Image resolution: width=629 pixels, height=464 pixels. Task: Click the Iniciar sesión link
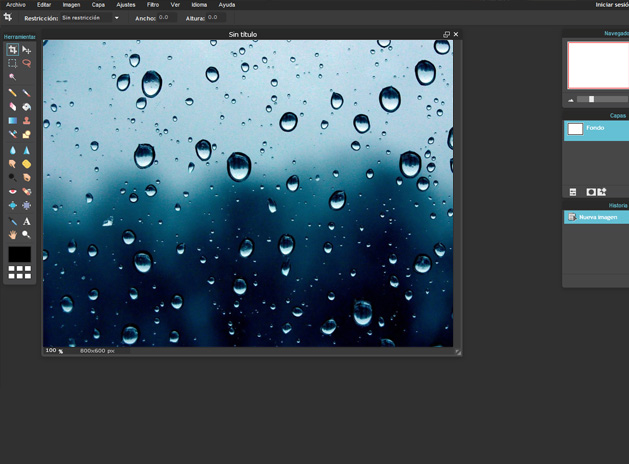coord(612,5)
